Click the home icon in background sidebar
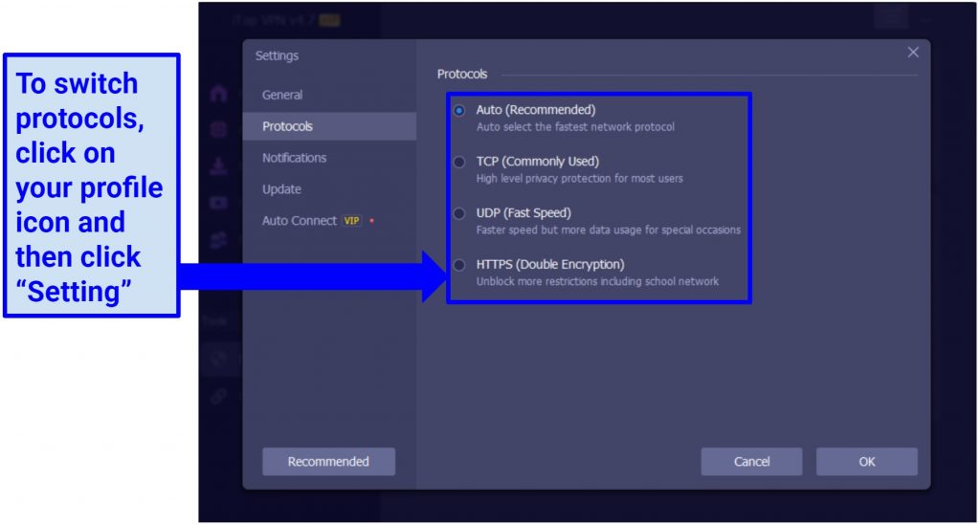 coord(218,94)
